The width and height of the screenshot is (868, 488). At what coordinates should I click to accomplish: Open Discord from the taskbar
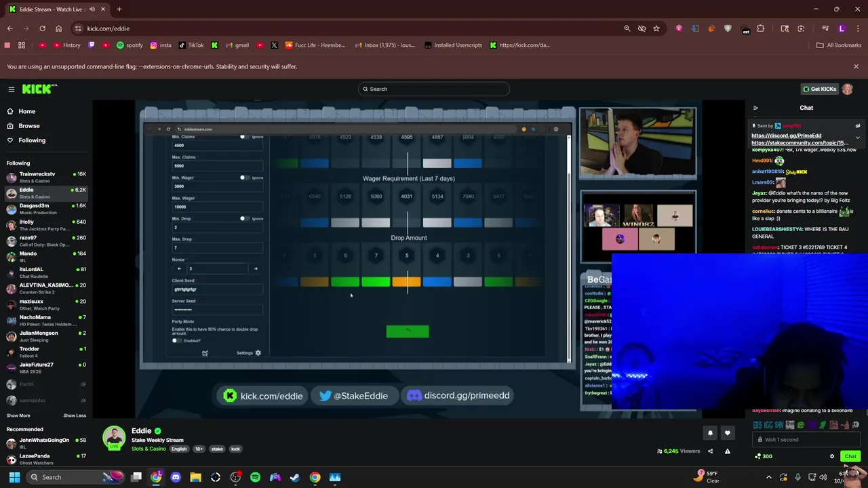(176, 477)
